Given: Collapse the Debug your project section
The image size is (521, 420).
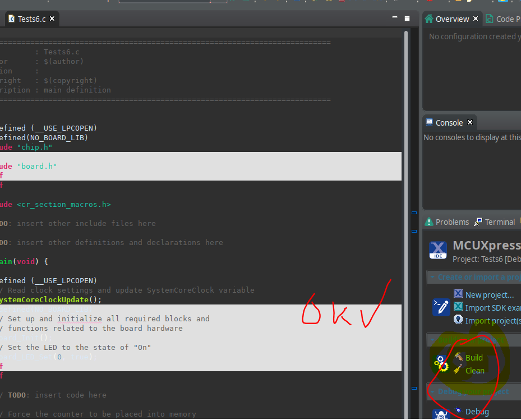Looking at the screenshot, I should (x=432, y=391).
